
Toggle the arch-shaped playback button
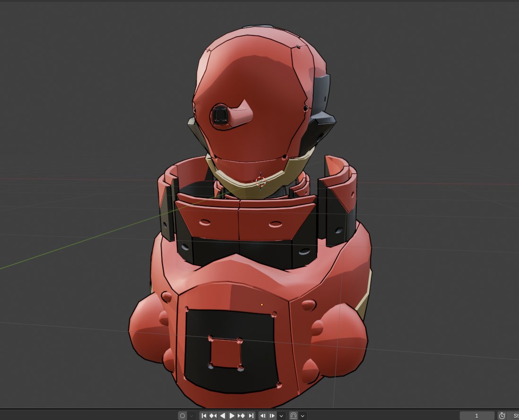294,415
